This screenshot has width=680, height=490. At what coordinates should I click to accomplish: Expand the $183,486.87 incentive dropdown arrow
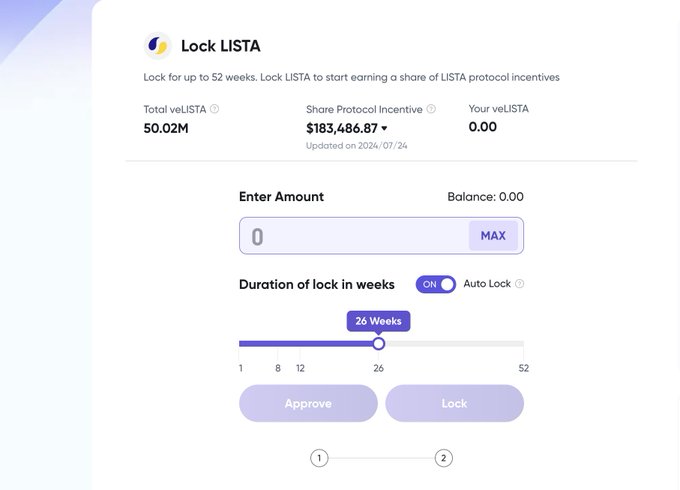point(384,129)
